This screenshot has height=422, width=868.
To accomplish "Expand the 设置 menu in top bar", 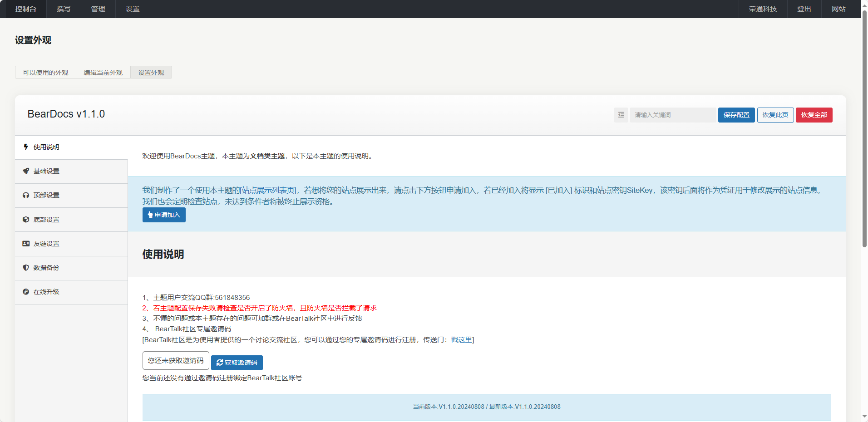I will tap(133, 9).
